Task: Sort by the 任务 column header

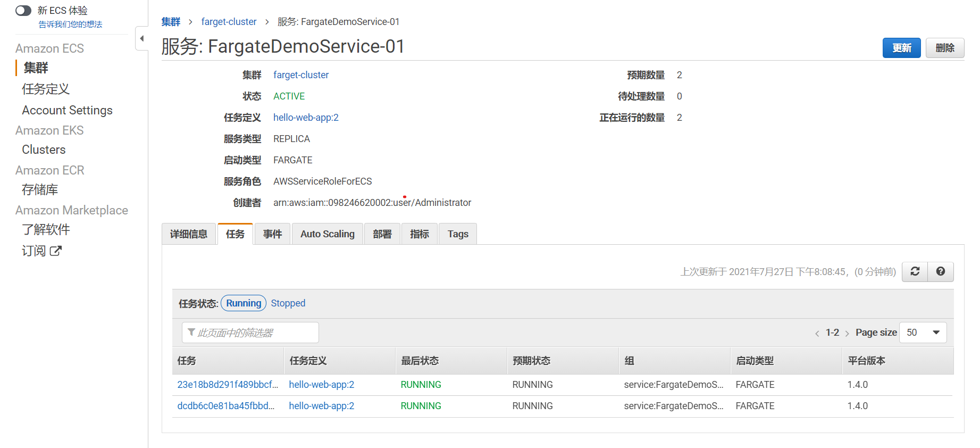Action: (228, 361)
